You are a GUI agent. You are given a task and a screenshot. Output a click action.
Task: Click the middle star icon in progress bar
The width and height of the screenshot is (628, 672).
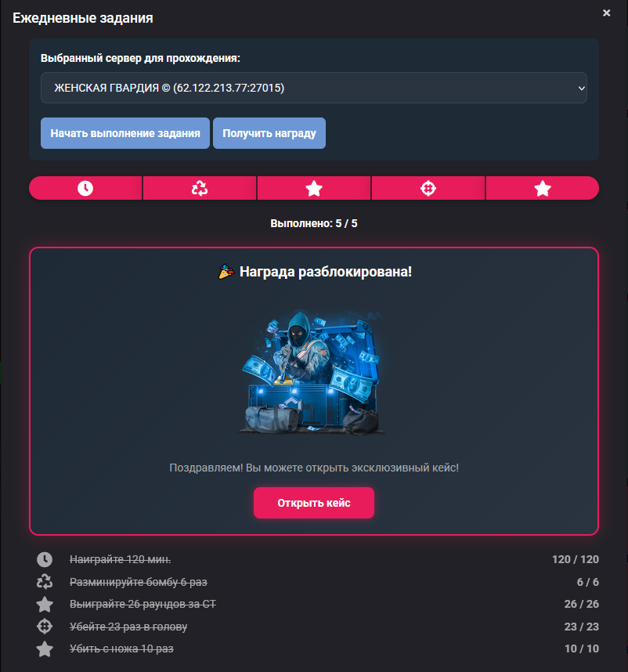click(314, 188)
